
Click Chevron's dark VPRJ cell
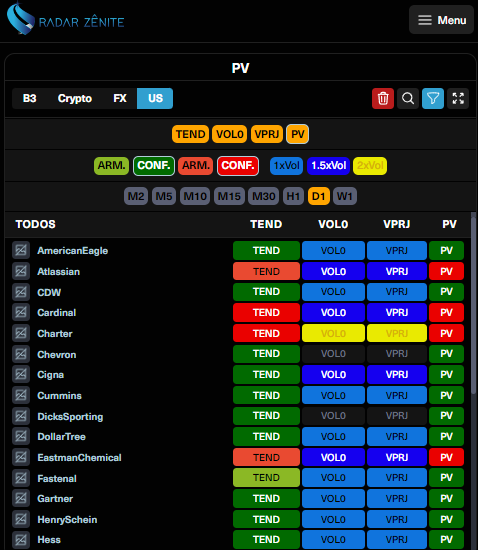[397, 354]
